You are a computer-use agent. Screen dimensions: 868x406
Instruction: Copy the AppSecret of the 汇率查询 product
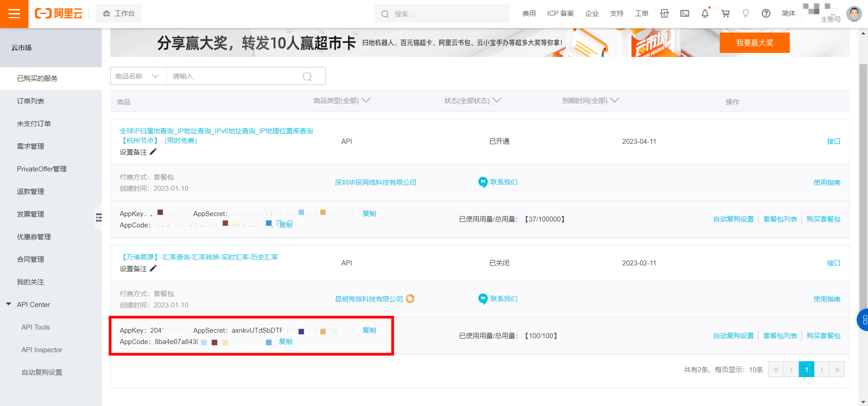click(x=369, y=330)
